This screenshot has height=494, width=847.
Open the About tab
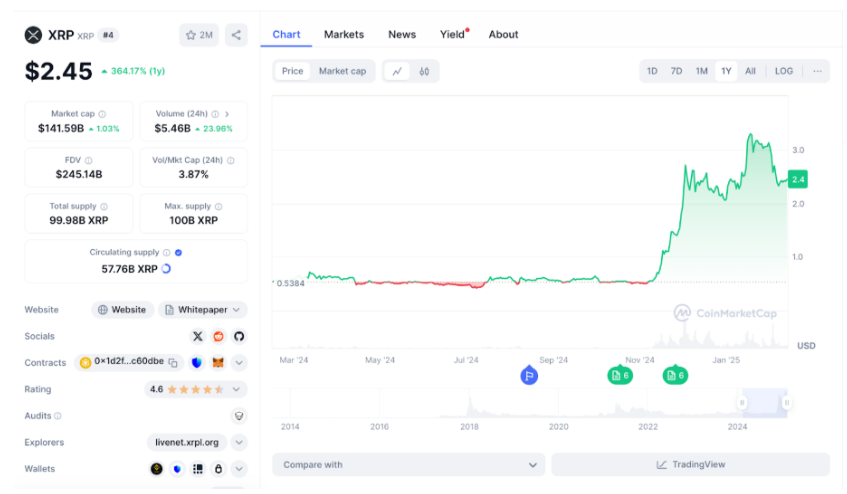pos(503,35)
